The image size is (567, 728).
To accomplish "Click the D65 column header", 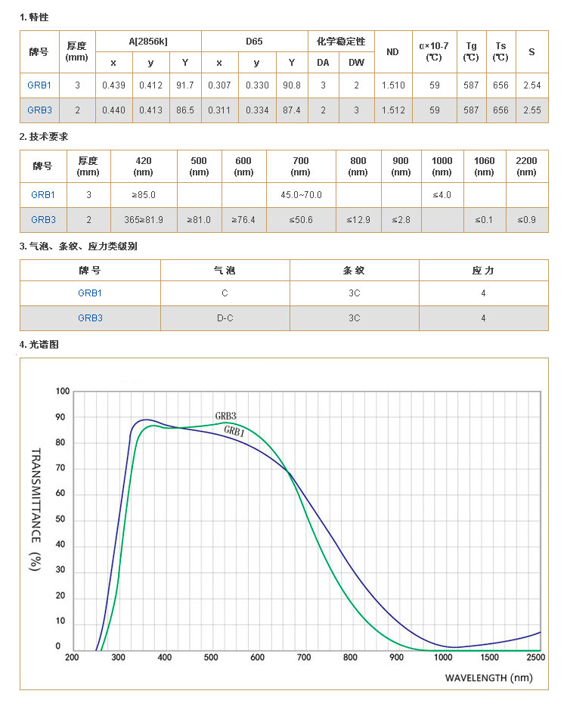I will coord(254,42).
